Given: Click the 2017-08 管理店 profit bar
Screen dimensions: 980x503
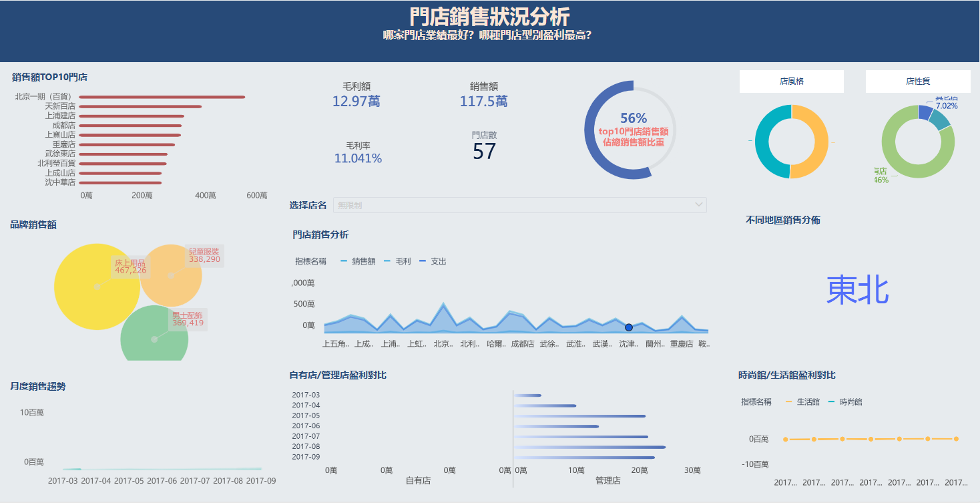Looking at the screenshot, I should [589, 447].
